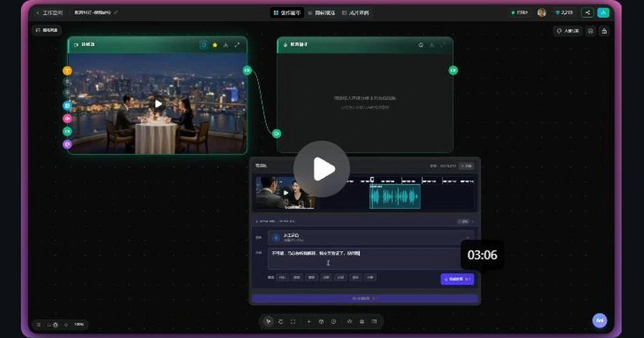Screen dimensions: 644x338
Task: Click the download icon on video node header
Action: click(x=226, y=45)
